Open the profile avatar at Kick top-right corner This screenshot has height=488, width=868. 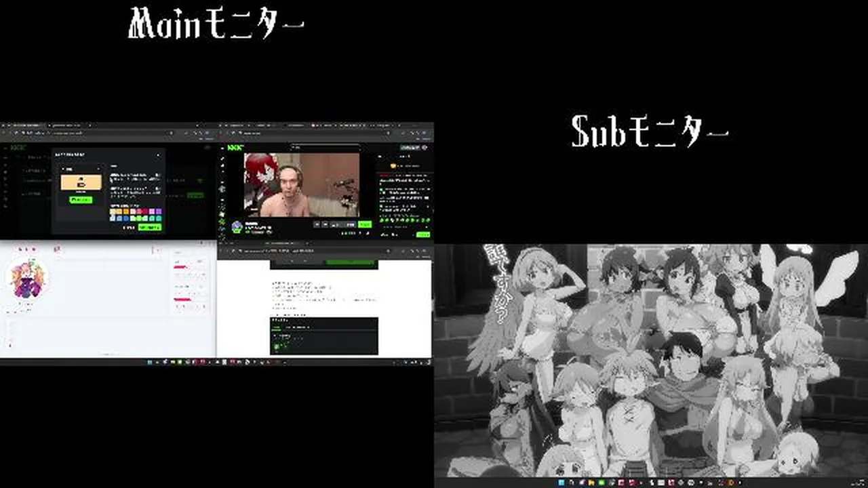[425, 147]
